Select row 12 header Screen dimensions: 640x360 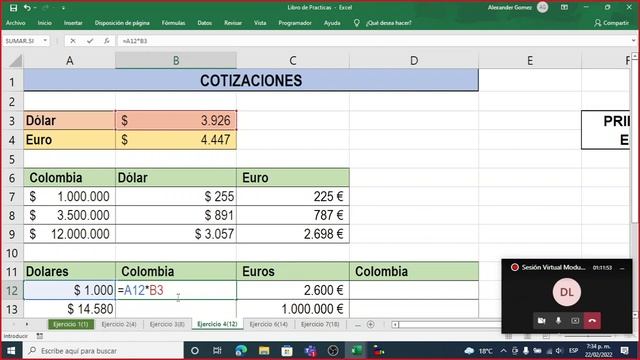point(12,291)
